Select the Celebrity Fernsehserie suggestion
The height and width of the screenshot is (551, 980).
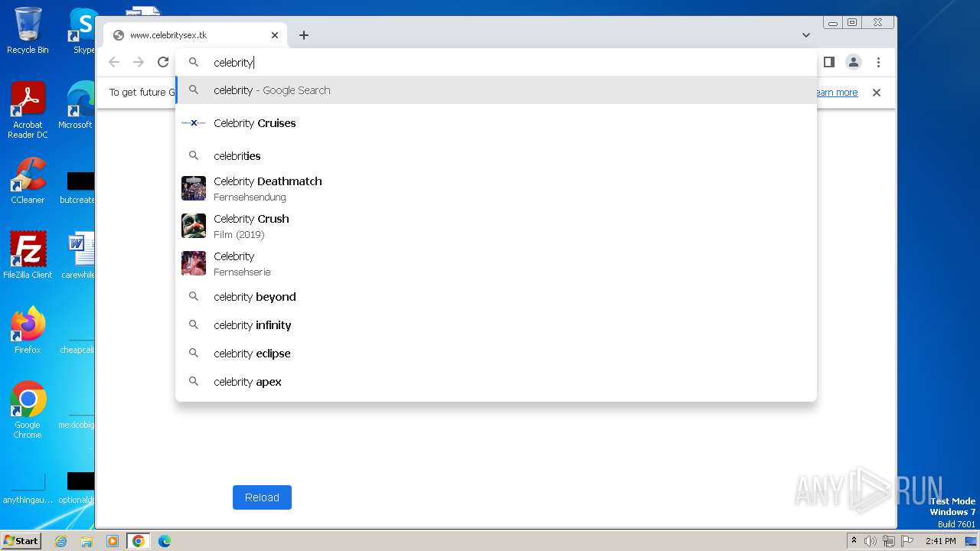[x=496, y=263]
